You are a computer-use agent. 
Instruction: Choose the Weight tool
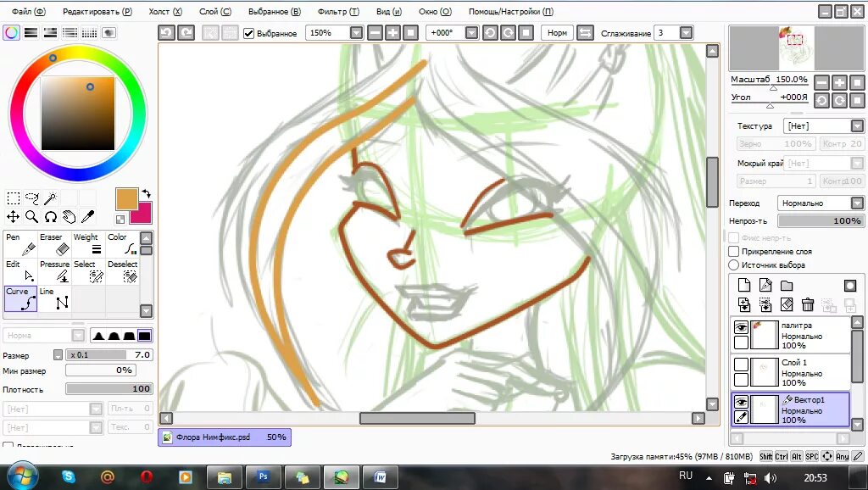[x=88, y=244]
